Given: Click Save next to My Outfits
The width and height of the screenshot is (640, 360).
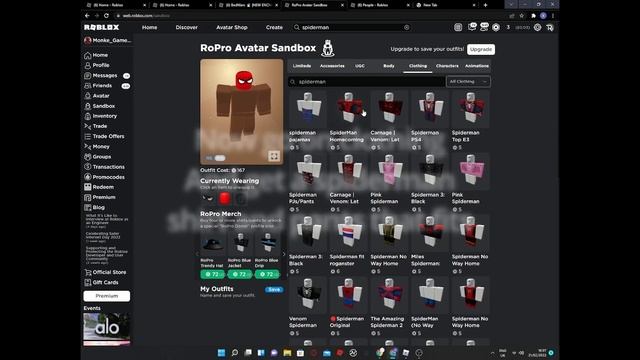Looking at the screenshot, I should (274, 289).
